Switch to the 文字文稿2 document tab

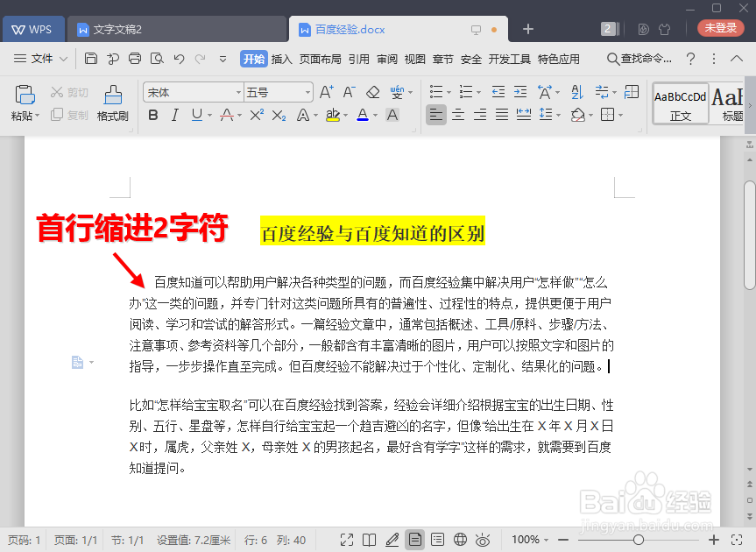tap(176, 30)
